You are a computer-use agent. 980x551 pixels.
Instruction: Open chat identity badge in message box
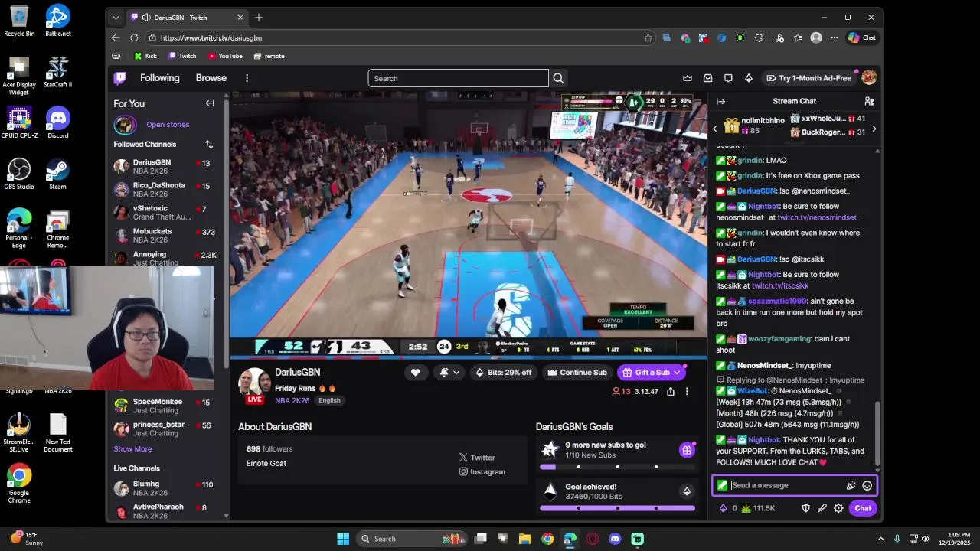722,485
